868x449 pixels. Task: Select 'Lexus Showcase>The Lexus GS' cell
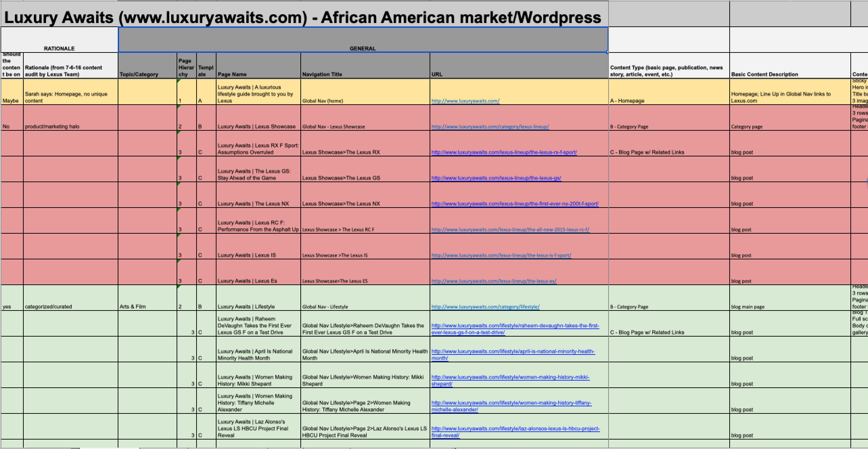click(x=365, y=169)
